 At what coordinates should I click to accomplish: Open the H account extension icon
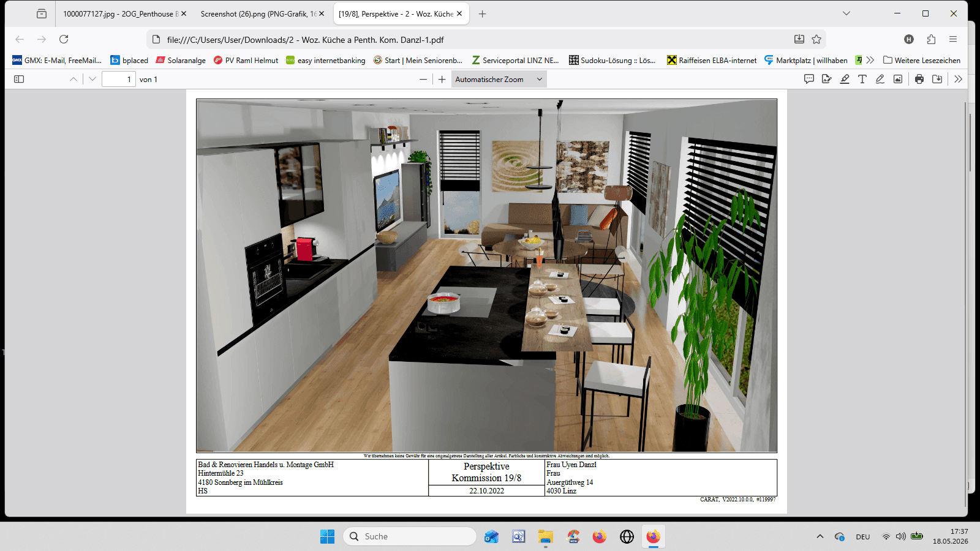point(909,39)
